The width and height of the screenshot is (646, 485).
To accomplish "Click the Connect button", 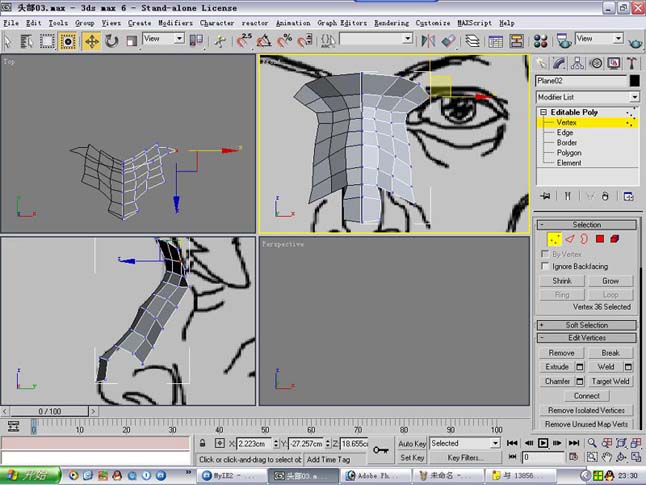I will [587, 396].
